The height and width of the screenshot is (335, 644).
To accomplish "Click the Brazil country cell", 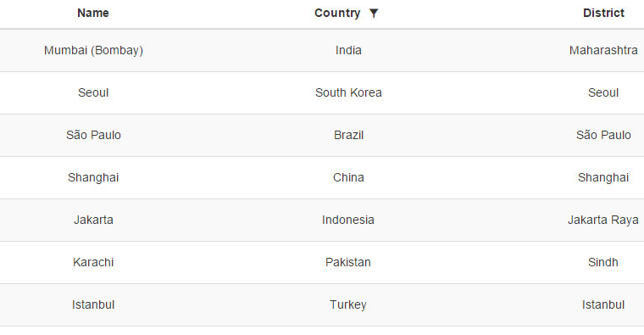I will [348, 135].
